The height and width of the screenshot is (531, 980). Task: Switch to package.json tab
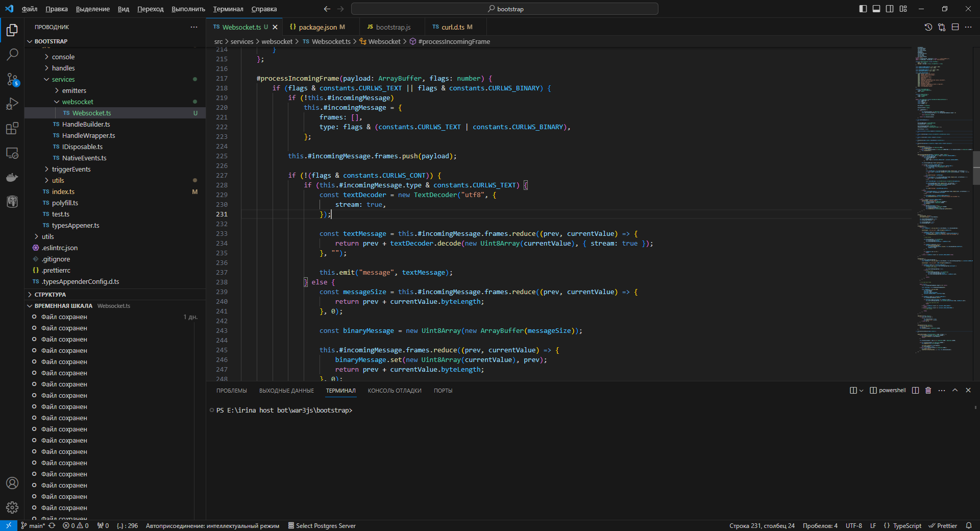click(x=317, y=27)
